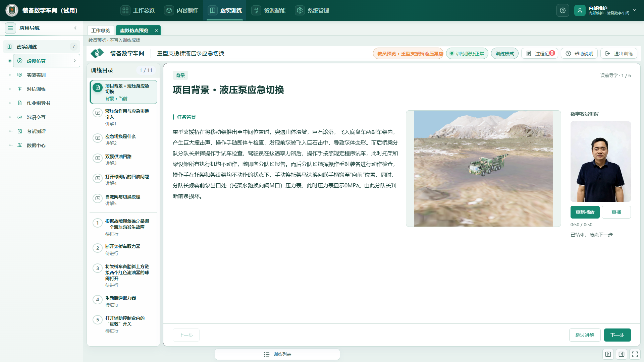Click 跳过讲解 button

585,335
